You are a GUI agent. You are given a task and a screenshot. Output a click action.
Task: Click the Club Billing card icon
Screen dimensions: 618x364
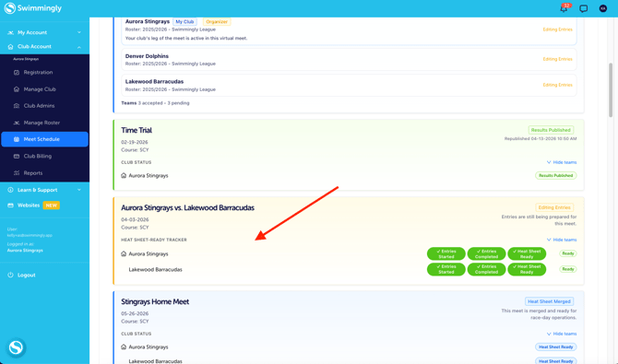(x=17, y=157)
